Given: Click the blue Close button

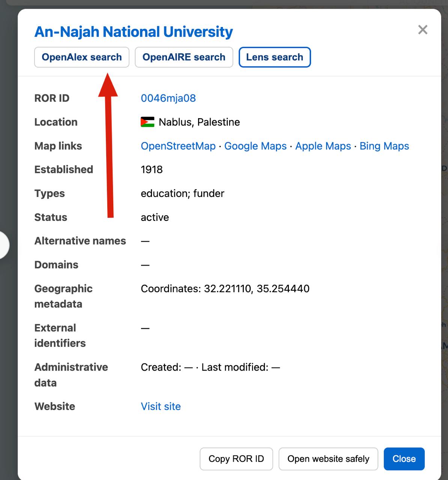Looking at the screenshot, I should point(404,459).
